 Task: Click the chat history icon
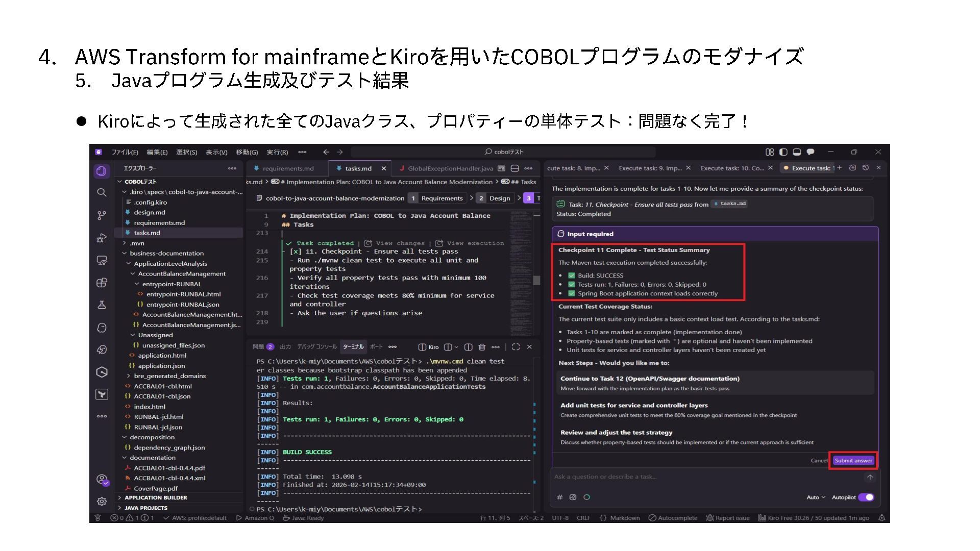[865, 168]
